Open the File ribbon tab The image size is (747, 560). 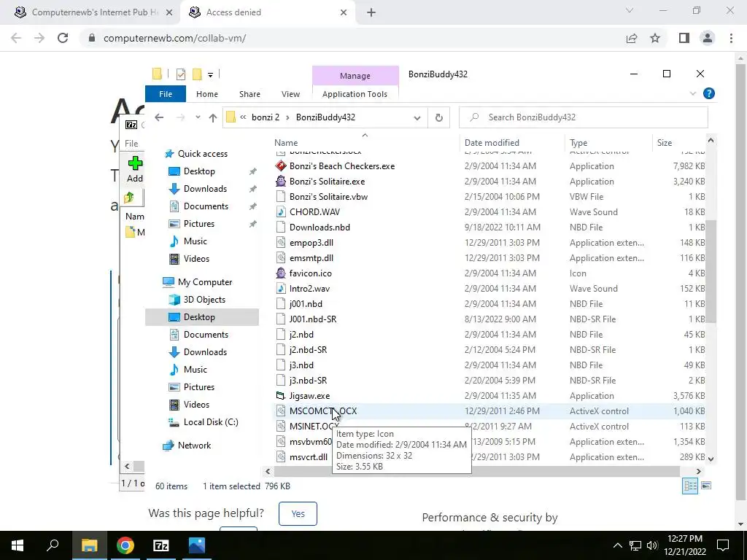166,94
